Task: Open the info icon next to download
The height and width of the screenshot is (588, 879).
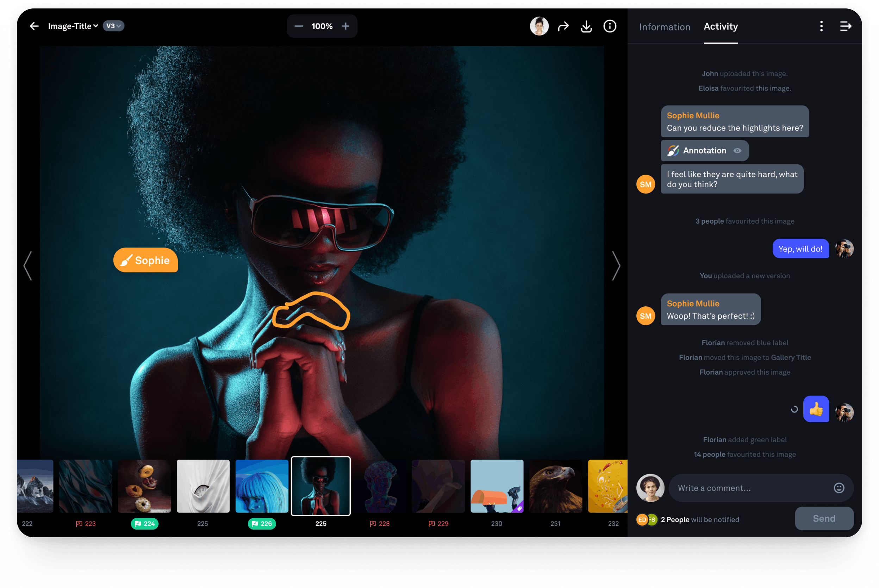Action: tap(610, 26)
